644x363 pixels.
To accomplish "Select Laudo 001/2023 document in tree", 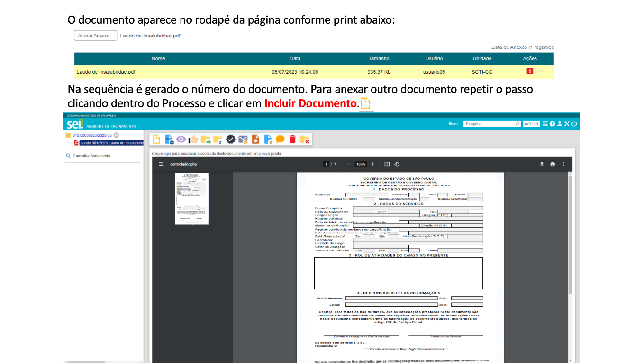I will [x=112, y=142].
